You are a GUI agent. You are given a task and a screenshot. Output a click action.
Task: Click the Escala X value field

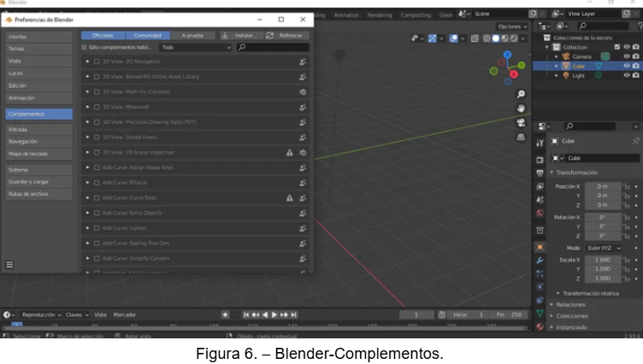pos(603,260)
